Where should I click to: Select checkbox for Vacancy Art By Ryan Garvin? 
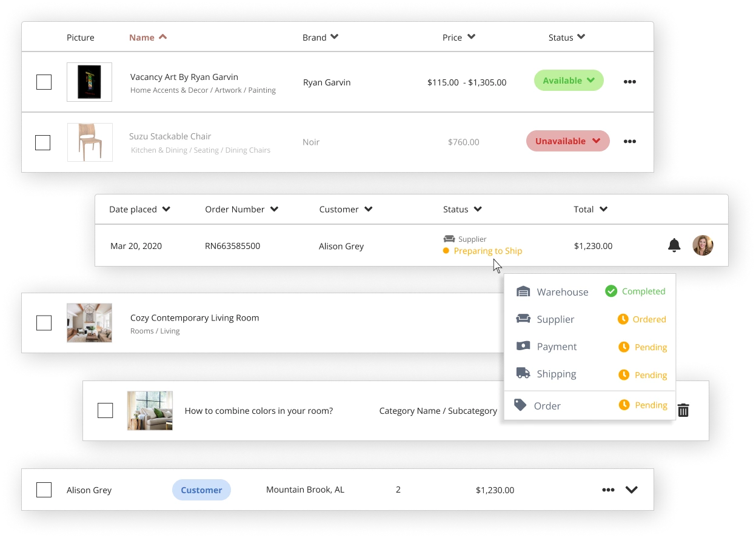pyautogui.click(x=44, y=82)
